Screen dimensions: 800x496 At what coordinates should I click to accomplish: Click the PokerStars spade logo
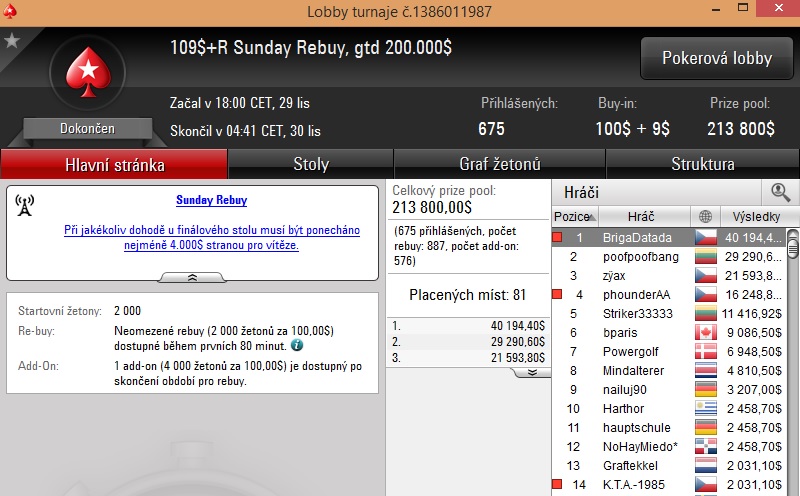[x=88, y=72]
